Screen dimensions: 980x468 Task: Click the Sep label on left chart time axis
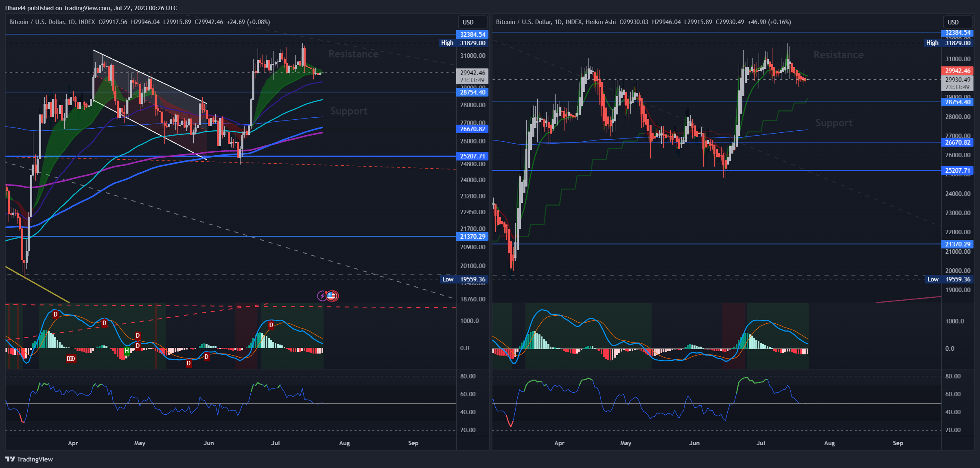point(413,443)
